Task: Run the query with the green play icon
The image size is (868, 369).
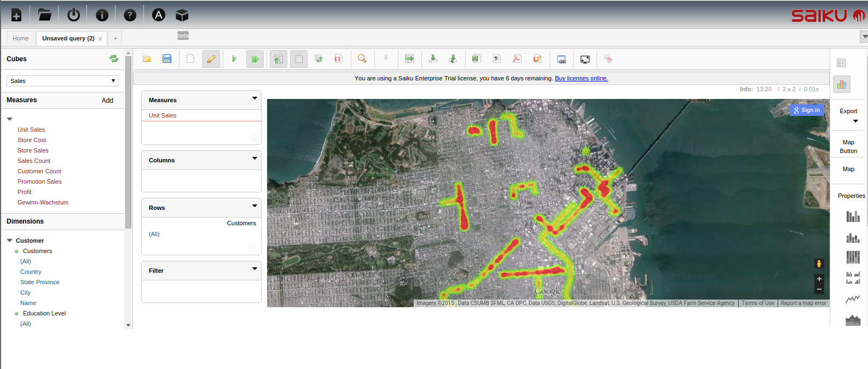Action: coord(234,59)
